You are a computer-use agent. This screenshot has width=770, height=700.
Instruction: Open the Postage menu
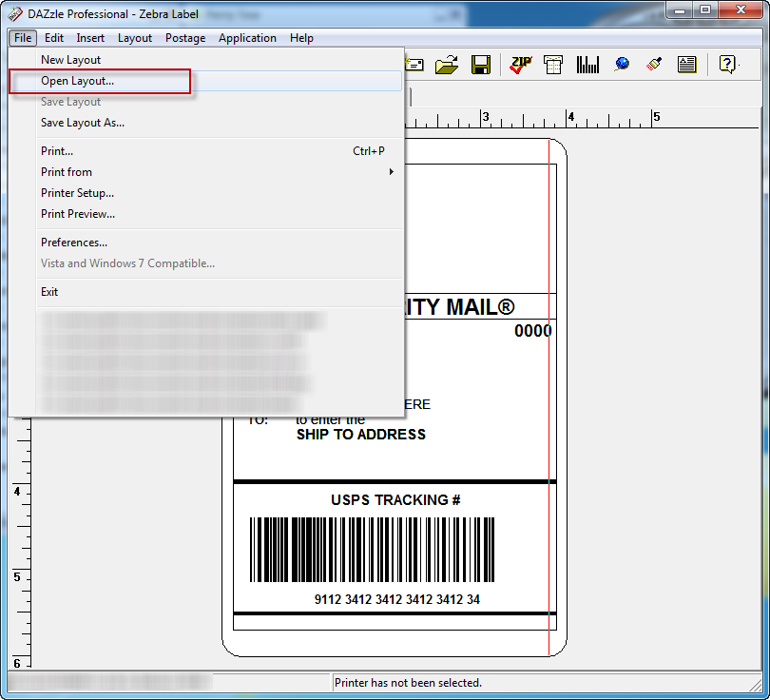coord(185,38)
